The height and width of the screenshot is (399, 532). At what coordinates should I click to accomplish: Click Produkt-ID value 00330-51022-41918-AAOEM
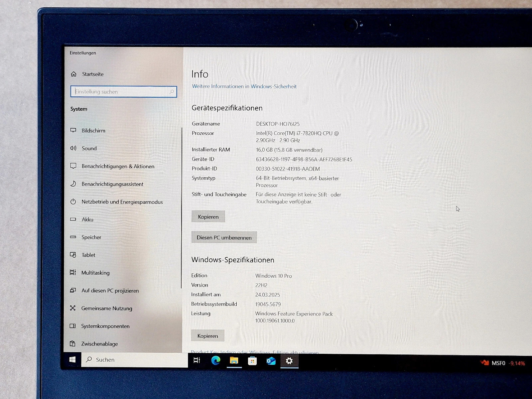click(x=288, y=169)
